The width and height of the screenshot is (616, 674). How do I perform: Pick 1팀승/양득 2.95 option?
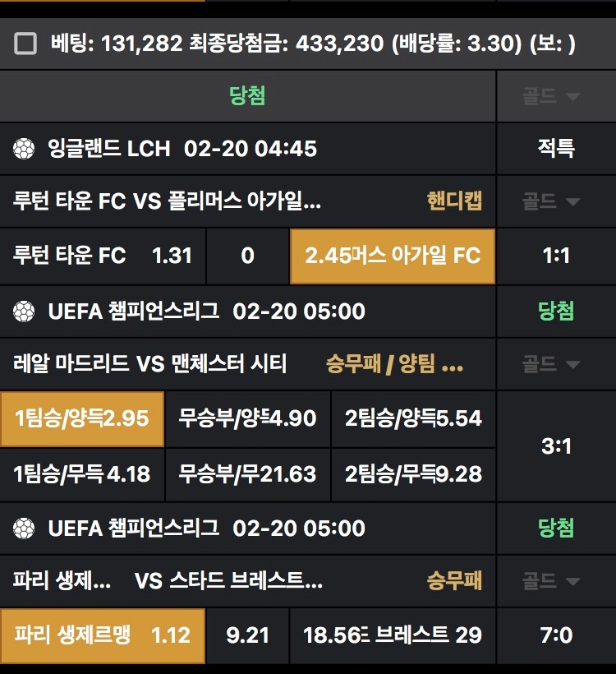pos(82,418)
